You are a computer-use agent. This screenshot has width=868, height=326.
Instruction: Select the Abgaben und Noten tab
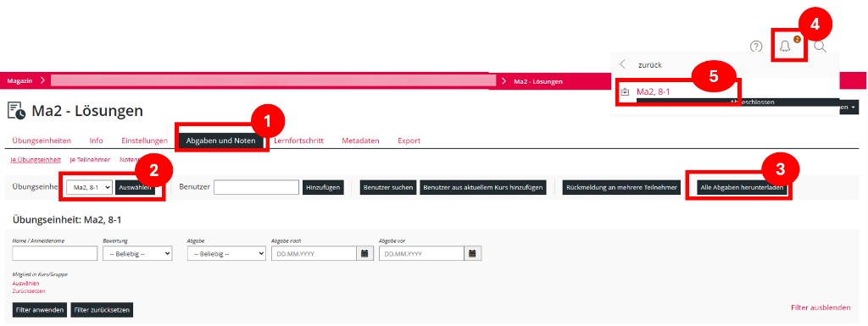pyautogui.click(x=221, y=141)
